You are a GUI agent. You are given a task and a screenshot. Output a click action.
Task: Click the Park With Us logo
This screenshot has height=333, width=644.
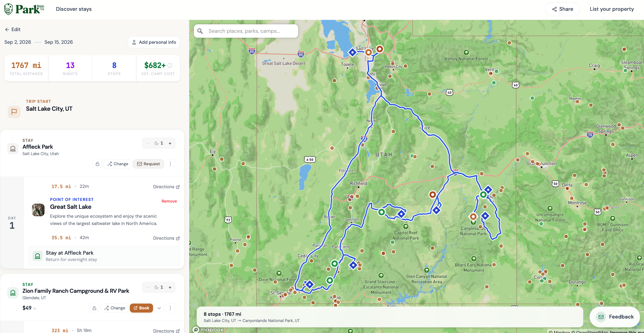point(24,9)
